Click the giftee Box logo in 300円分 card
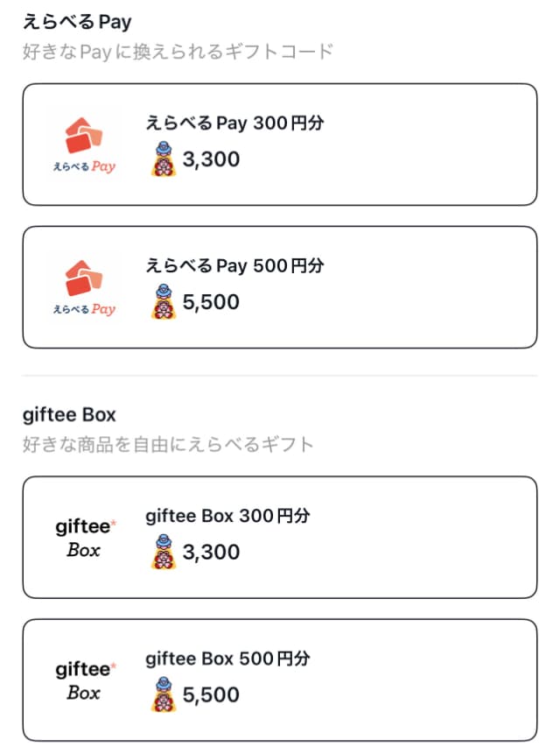560x747 pixels. coord(85,538)
